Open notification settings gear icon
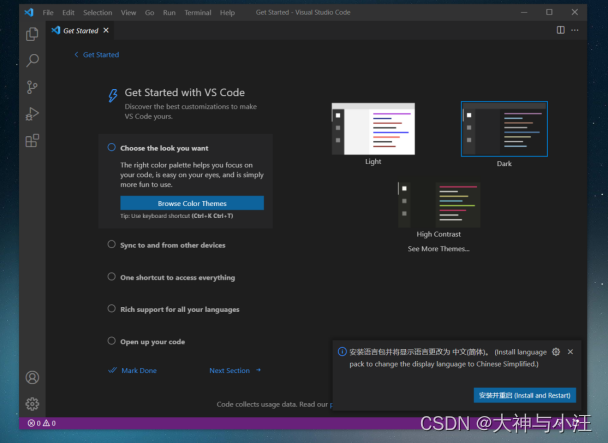The image size is (608, 443). coord(556,352)
